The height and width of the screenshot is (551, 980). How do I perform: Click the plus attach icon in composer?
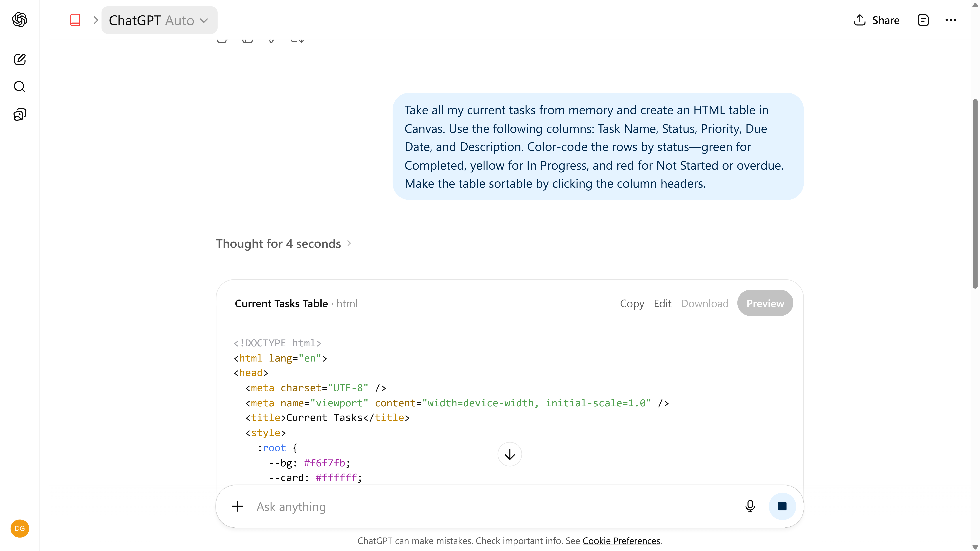[237, 506]
